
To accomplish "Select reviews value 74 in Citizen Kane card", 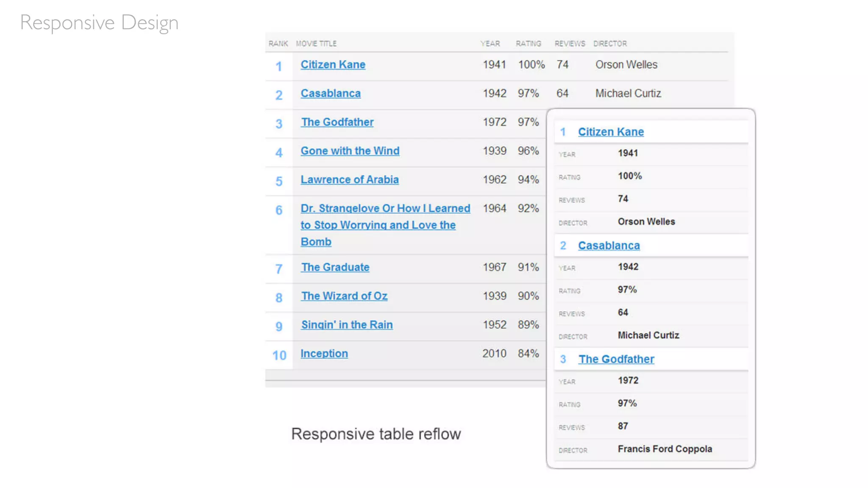I will tap(623, 199).
